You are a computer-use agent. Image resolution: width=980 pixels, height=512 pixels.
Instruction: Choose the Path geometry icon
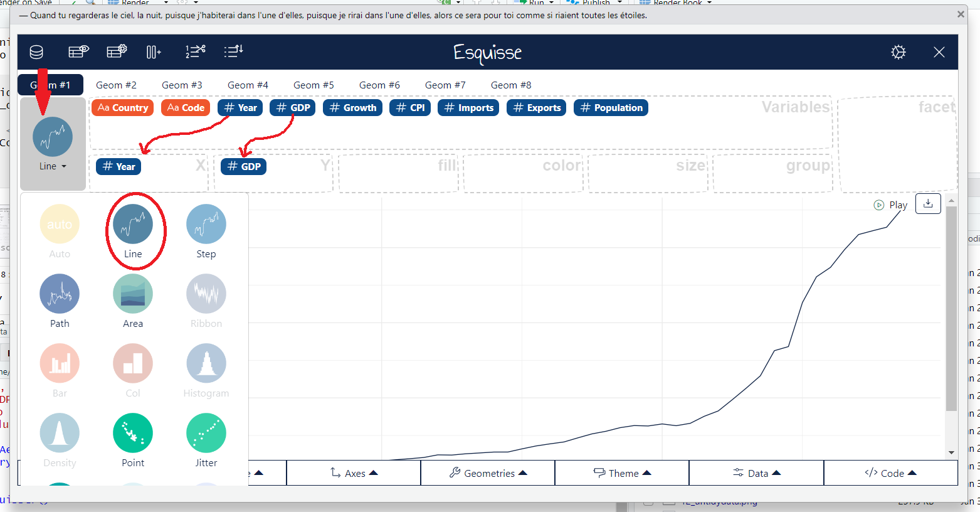point(60,294)
